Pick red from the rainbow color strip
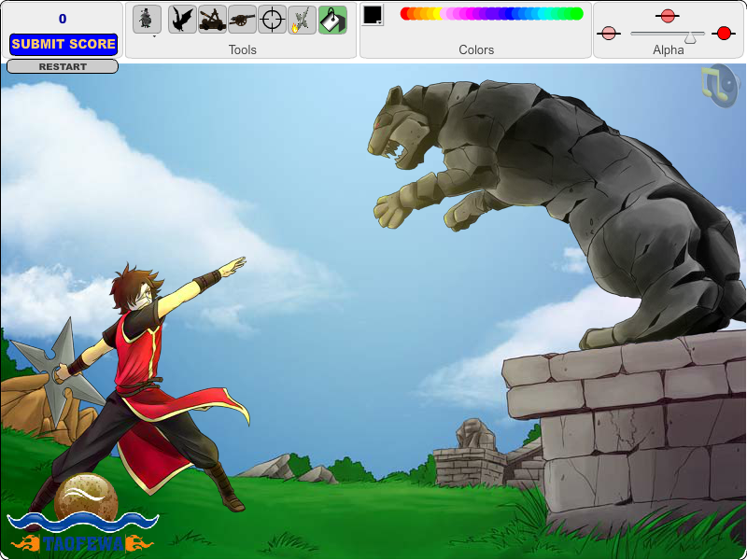This screenshot has width=747, height=560. click(405, 13)
